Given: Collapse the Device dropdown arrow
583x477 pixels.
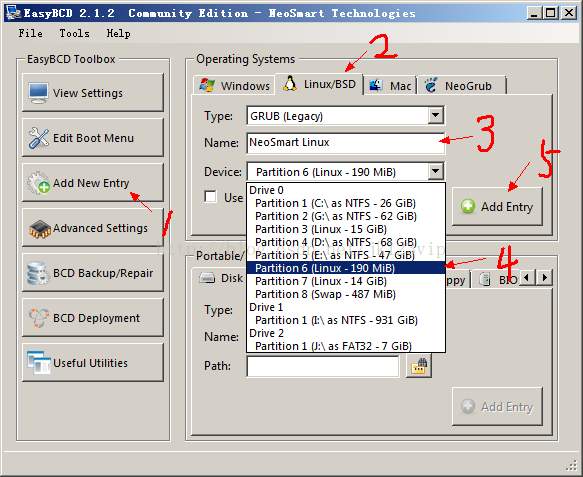Looking at the screenshot, I should pos(435,172).
